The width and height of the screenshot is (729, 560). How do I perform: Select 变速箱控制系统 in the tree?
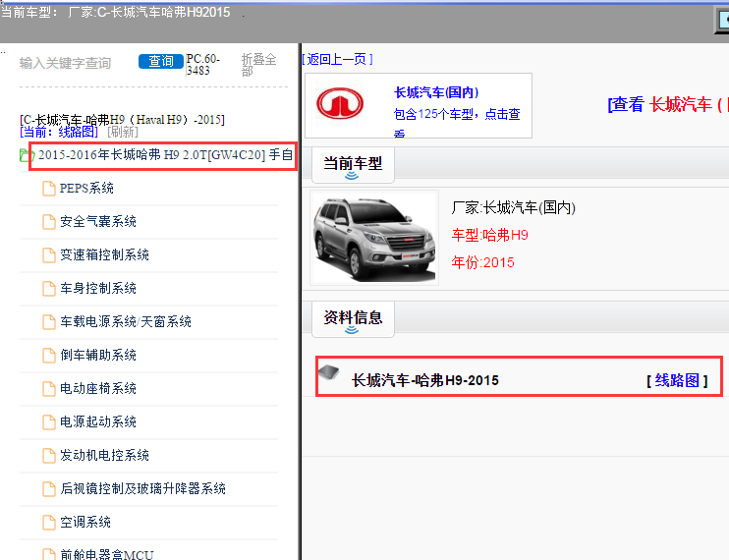click(104, 255)
